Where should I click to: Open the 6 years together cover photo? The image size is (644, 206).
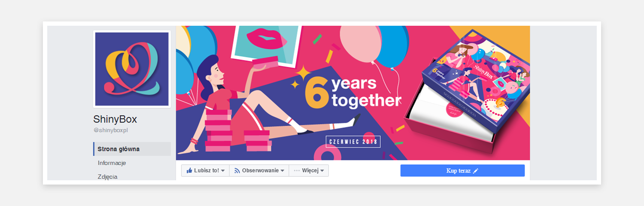coord(353,93)
